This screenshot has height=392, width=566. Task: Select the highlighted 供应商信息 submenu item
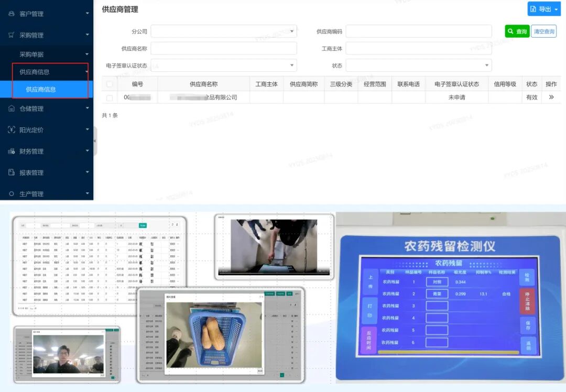[47, 89]
